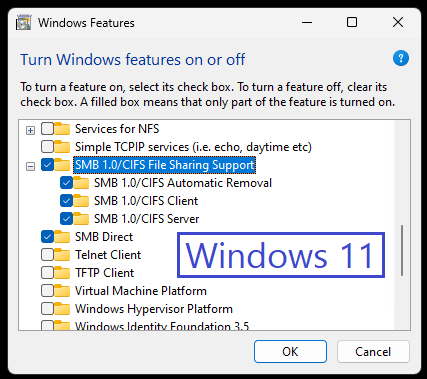Click the SMB 1.0/CIFS Server folder icon
This screenshot has height=379, width=427.
(81, 219)
